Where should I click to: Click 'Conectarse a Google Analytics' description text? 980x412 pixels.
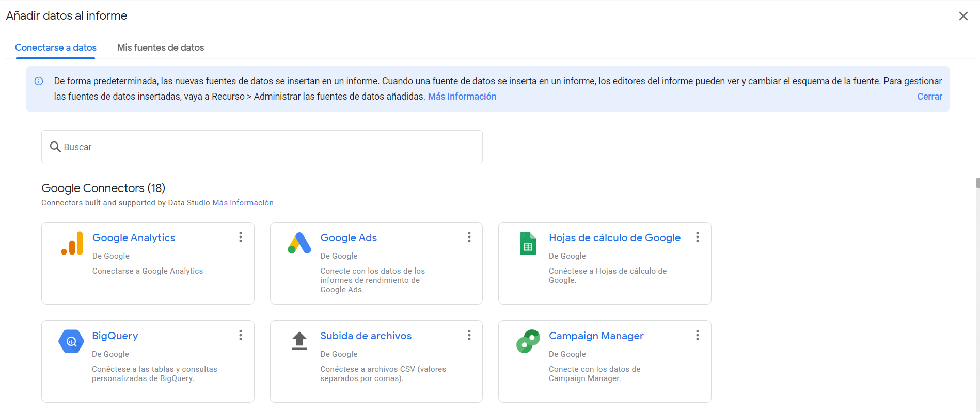click(148, 271)
